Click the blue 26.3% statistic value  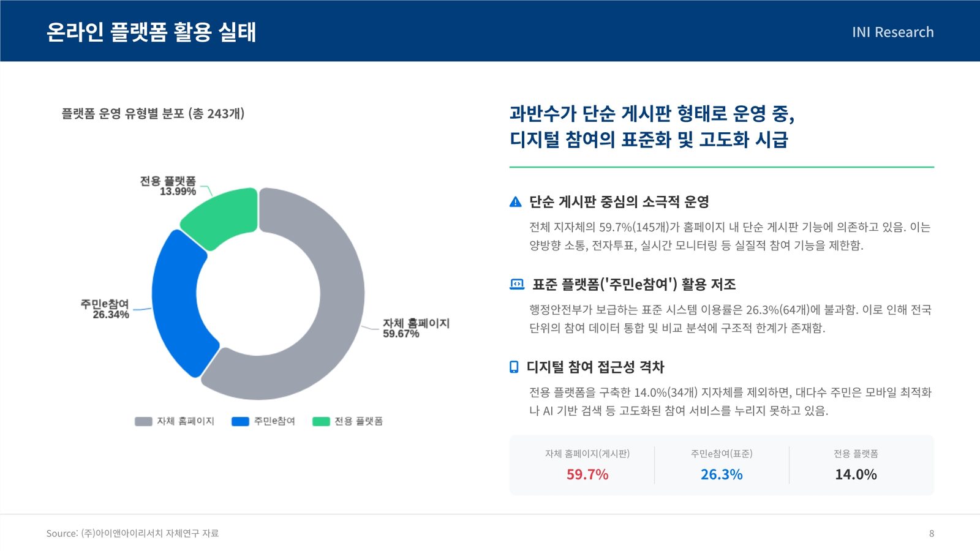(722, 474)
